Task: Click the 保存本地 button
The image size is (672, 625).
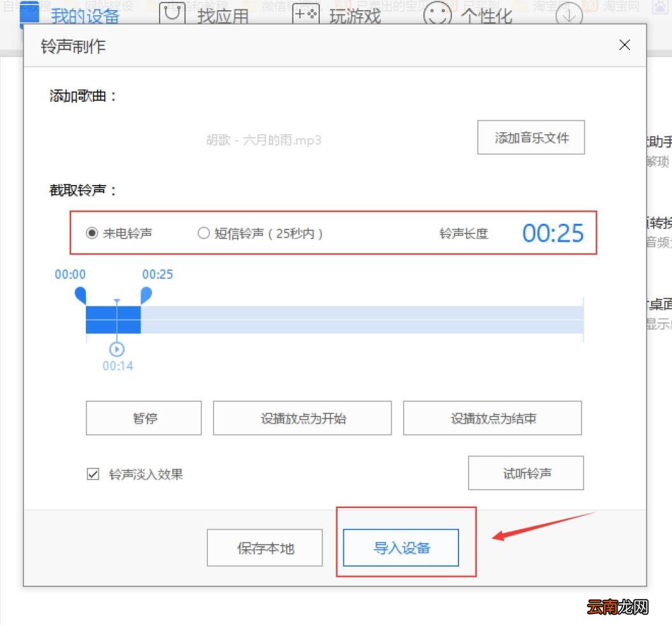Action: point(265,548)
